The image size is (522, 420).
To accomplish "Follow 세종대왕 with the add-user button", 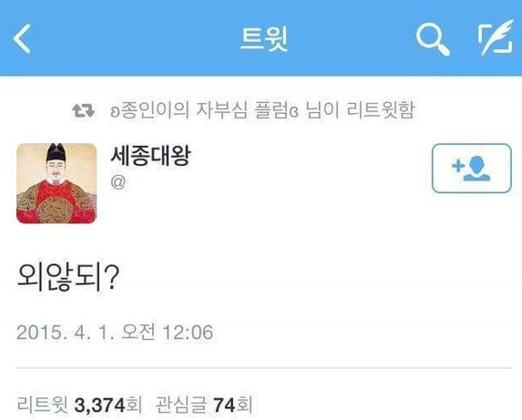I will [x=471, y=169].
